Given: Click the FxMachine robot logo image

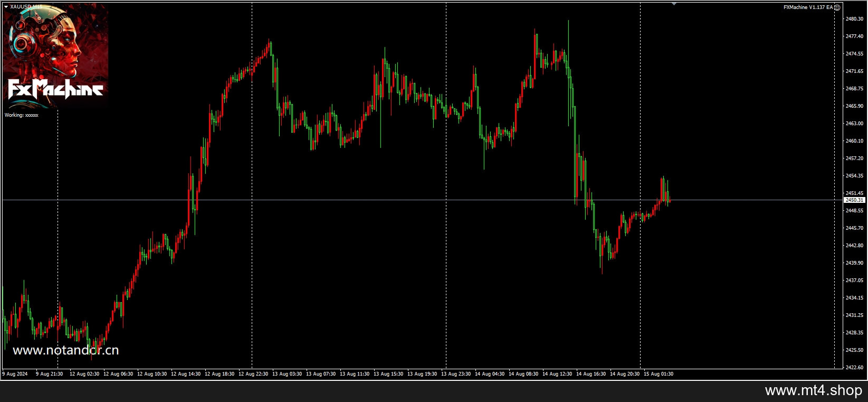Looking at the screenshot, I should tap(55, 55).
